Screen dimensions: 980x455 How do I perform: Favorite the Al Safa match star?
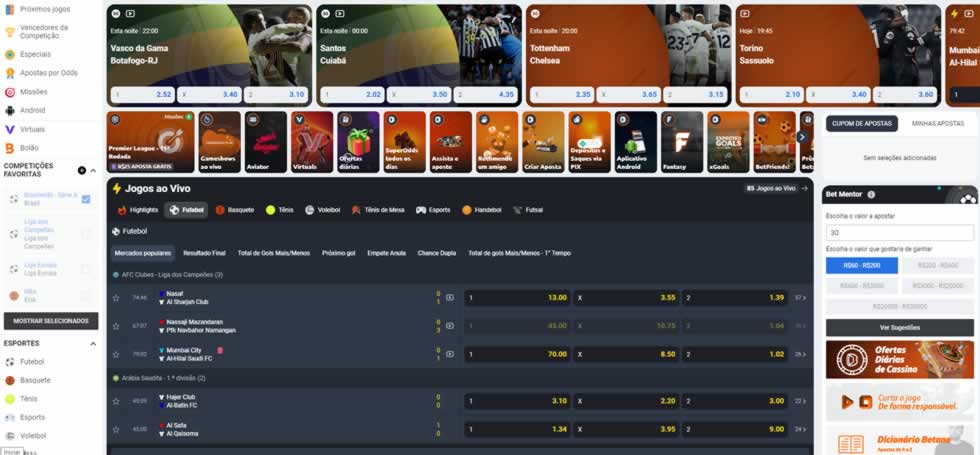click(x=116, y=429)
